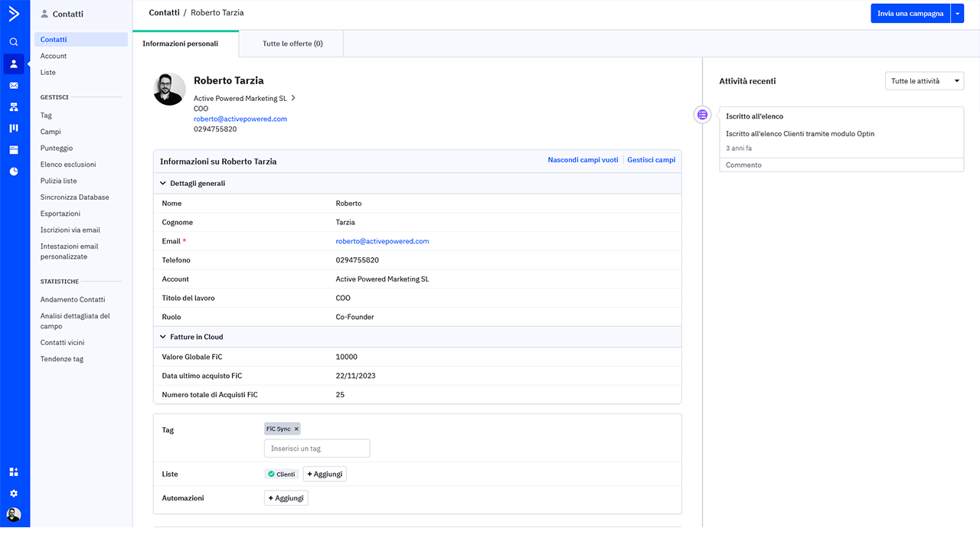The image size is (980, 551).
Task: Open Iscrizioni via email
Action: (70, 230)
